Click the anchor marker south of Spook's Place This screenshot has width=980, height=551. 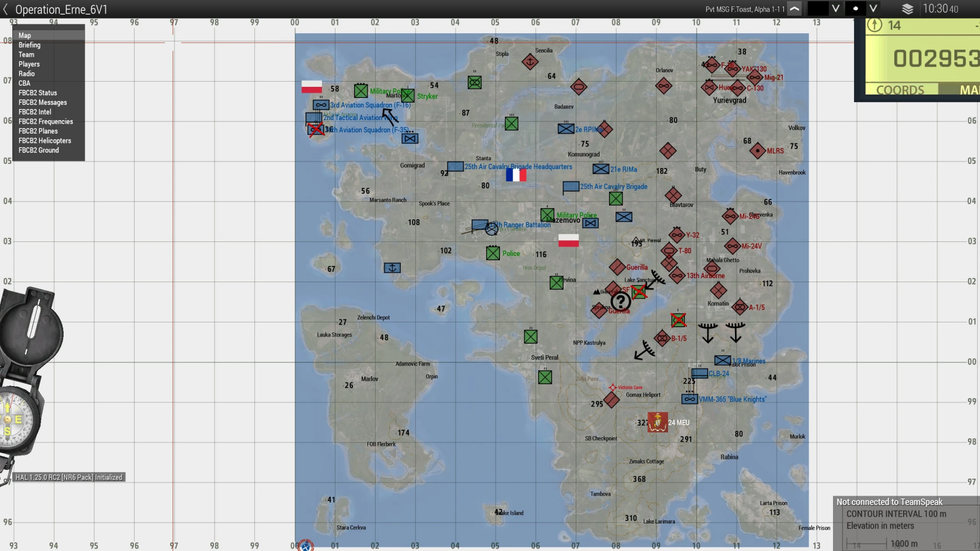[x=391, y=268]
